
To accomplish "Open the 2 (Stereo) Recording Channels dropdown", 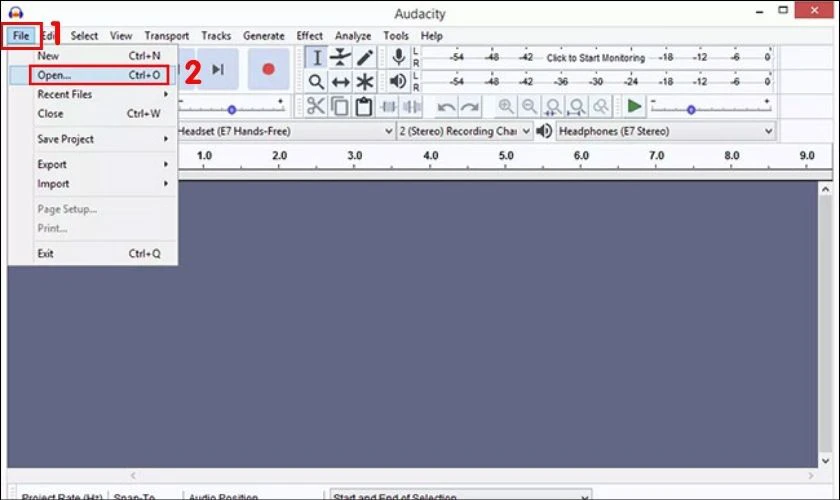I will click(464, 131).
